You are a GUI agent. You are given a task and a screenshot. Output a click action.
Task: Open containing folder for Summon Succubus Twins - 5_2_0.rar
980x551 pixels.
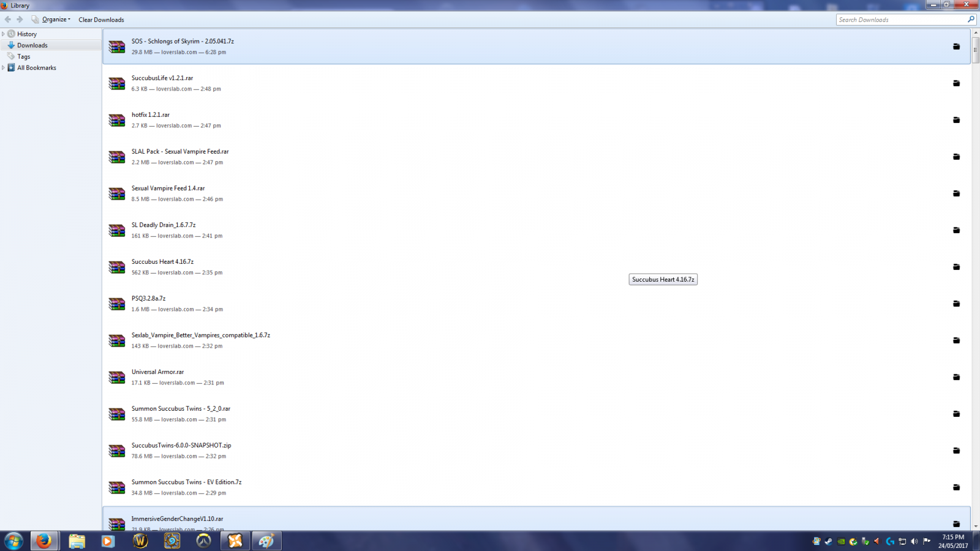coord(956,414)
